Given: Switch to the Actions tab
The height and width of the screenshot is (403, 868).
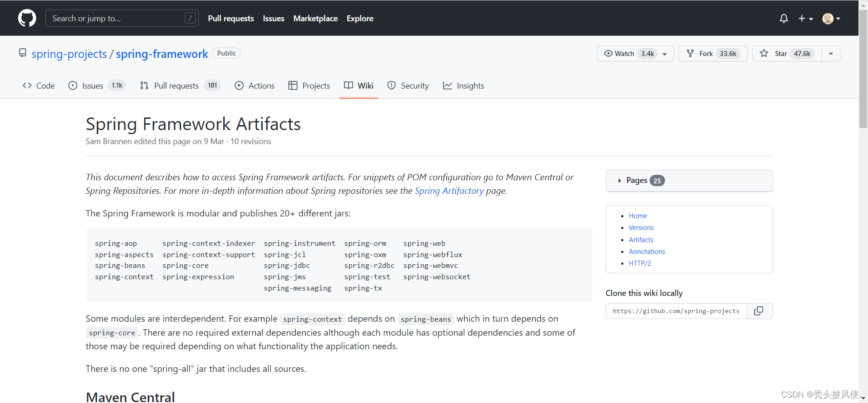Looking at the screenshot, I should (255, 85).
